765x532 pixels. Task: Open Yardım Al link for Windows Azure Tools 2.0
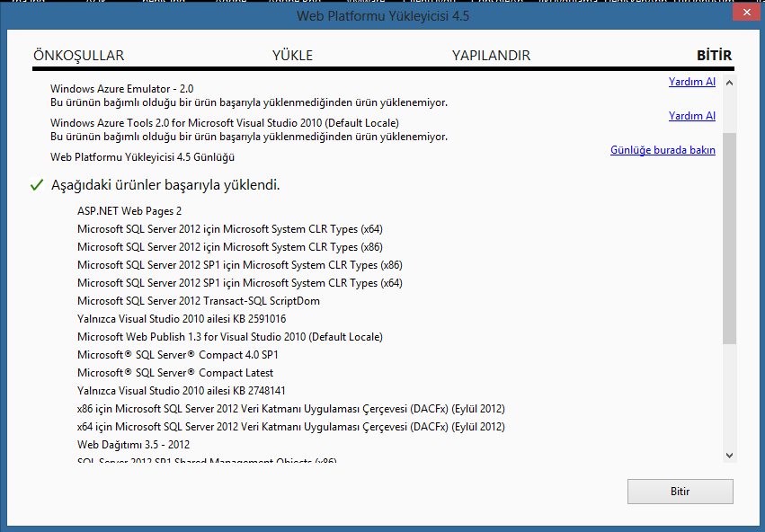click(692, 116)
